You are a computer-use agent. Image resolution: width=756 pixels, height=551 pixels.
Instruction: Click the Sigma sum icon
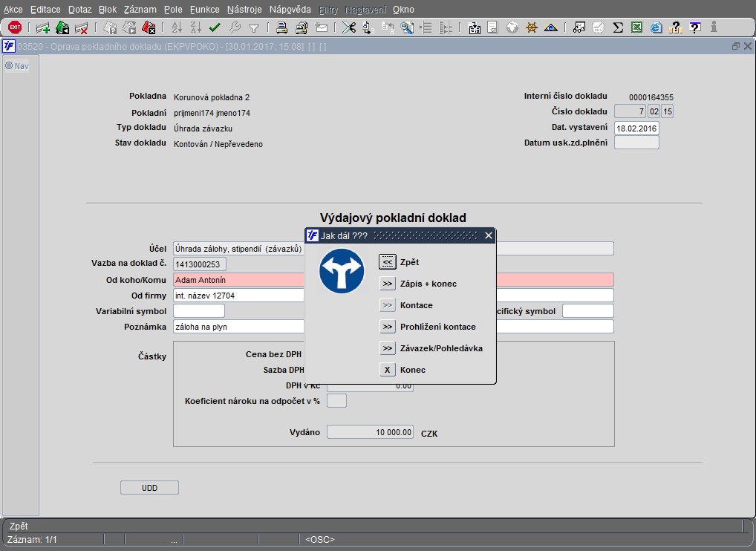point(618,27)
